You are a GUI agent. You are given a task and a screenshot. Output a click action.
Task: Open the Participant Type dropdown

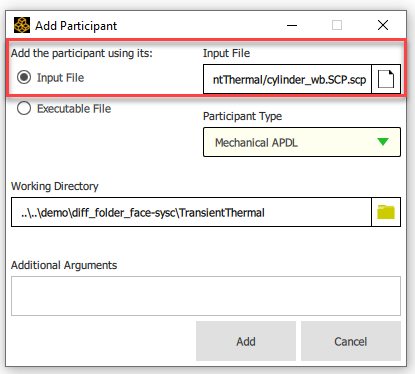tap(302, 142)
